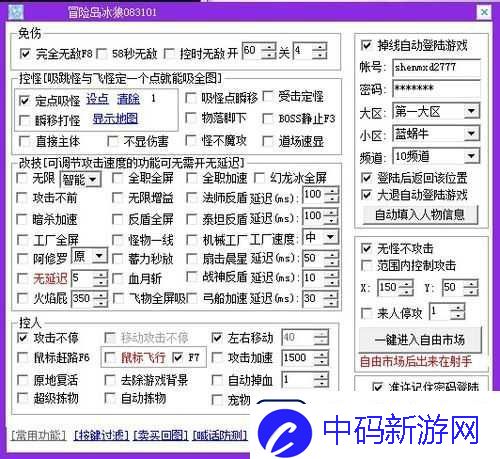The width and height of the screenshot is (500, 459).
Task: Switch to 卖买回图 tab
Action: [160, 435]
